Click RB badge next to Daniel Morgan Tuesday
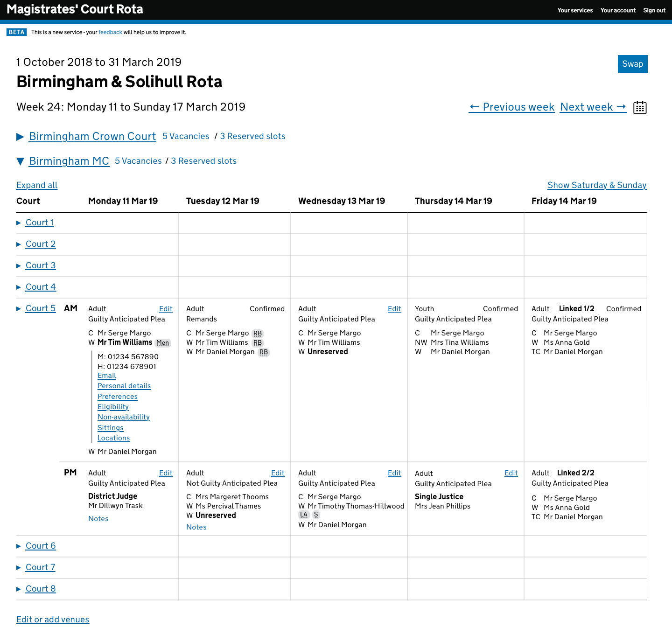The width and height of the screenshot is (672, 641). pyautogui.click(x=264, y=352)
